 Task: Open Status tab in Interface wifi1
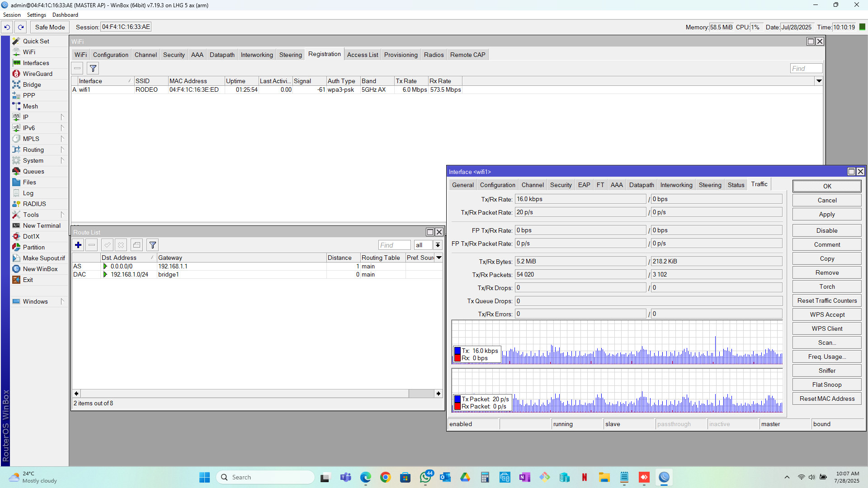tap(736, 185)
